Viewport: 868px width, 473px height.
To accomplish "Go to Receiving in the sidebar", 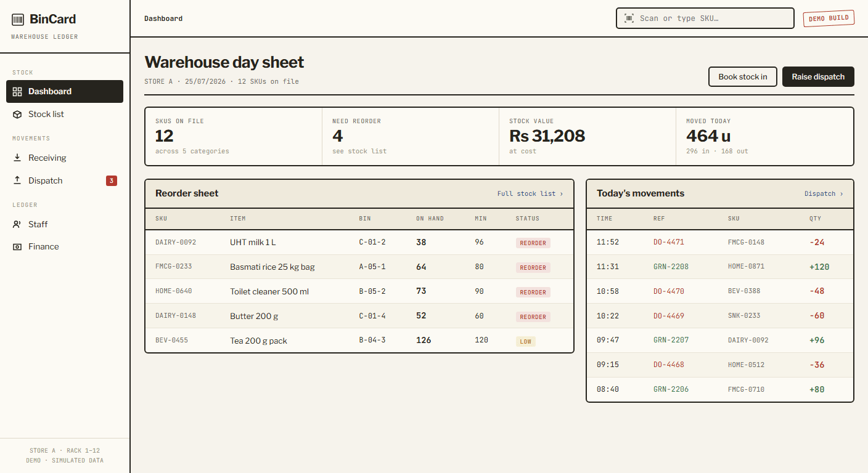I will (x=65, y=158).
